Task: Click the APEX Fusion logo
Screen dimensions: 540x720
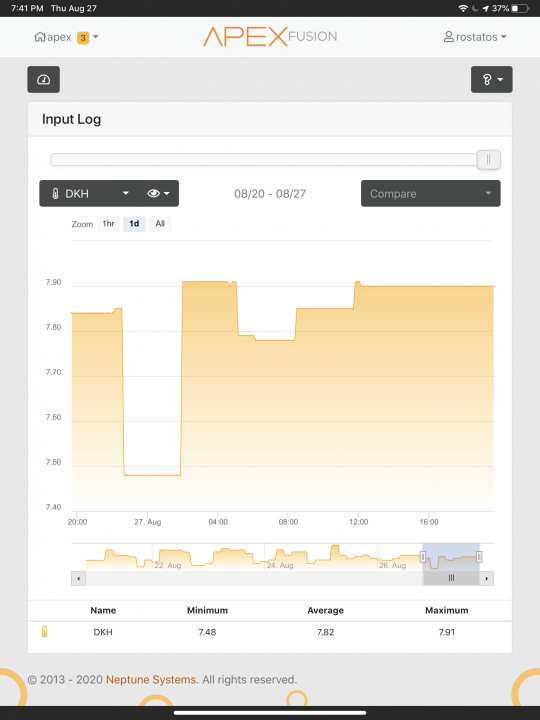Action: click(270, 37)
